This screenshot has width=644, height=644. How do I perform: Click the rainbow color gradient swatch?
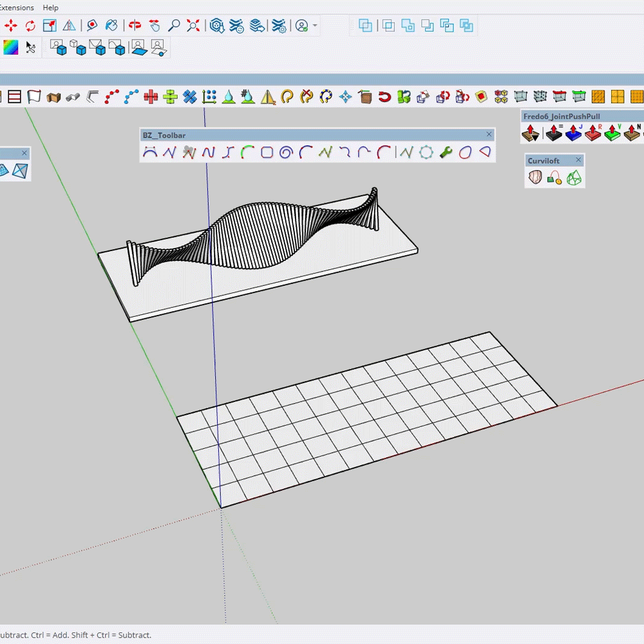pyautogui.click(x=10, y=47)
